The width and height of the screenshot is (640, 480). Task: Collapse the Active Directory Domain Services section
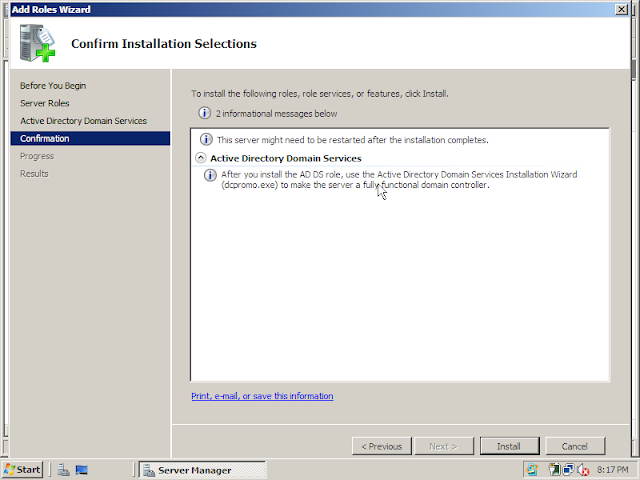pyautogui.click(x=200, y=158)
